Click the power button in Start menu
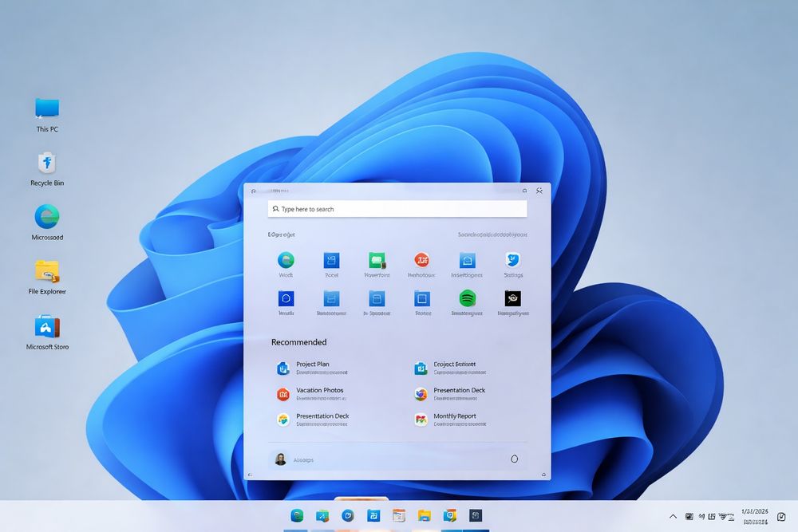This screenshot has width=798, height=532. (x=514, y=459)
